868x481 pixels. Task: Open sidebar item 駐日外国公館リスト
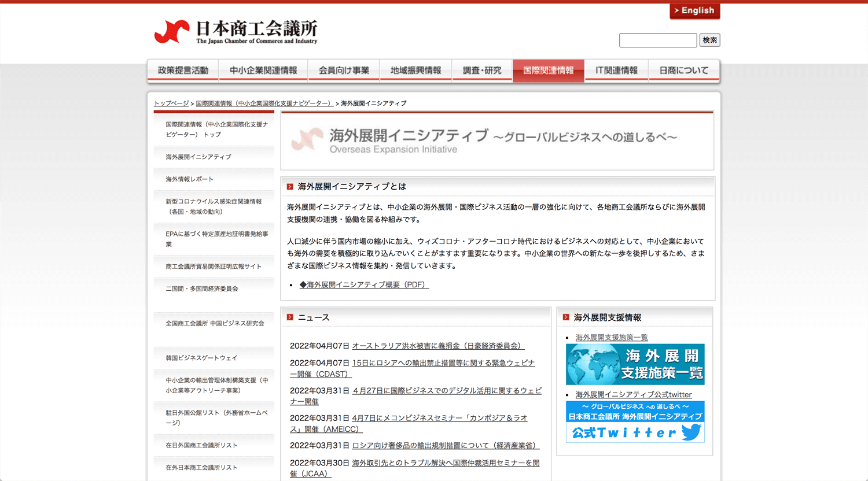pyautogui.click(x=214, y=417)
